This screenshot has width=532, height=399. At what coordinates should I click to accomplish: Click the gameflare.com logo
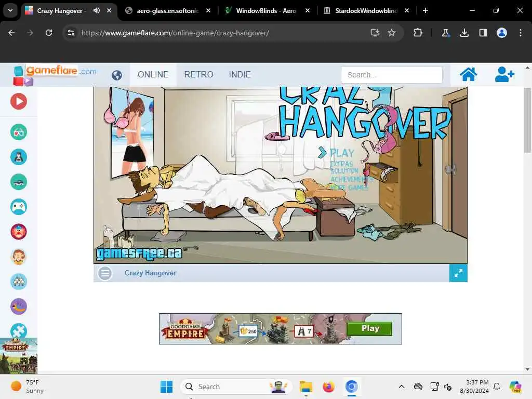(x=55, y=74)
